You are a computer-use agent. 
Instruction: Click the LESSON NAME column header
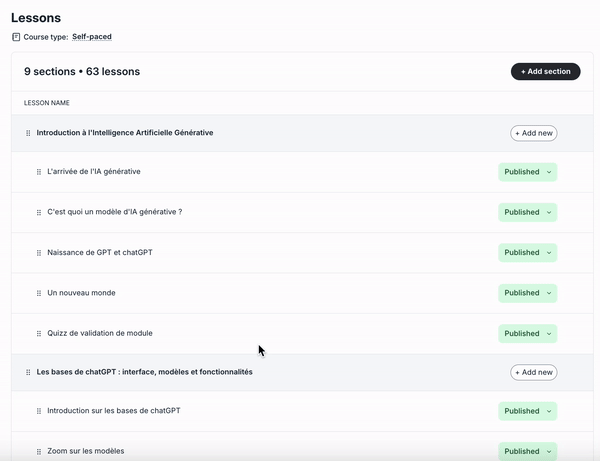[x=47, y=103]
